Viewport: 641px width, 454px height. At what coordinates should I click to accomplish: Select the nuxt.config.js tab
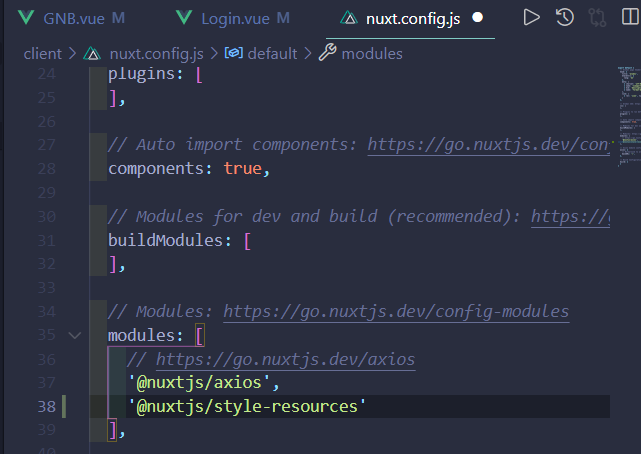(411, 18)
